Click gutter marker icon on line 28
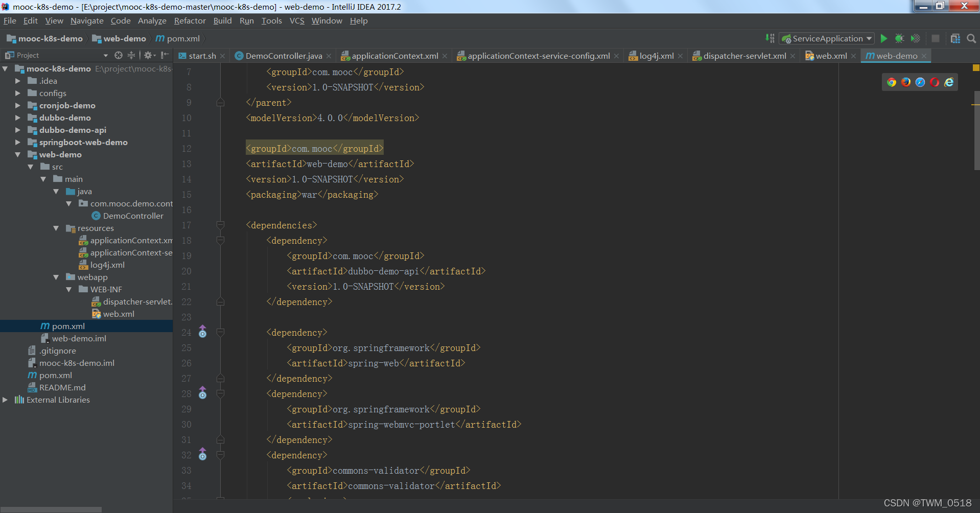 tap(203, 393)
